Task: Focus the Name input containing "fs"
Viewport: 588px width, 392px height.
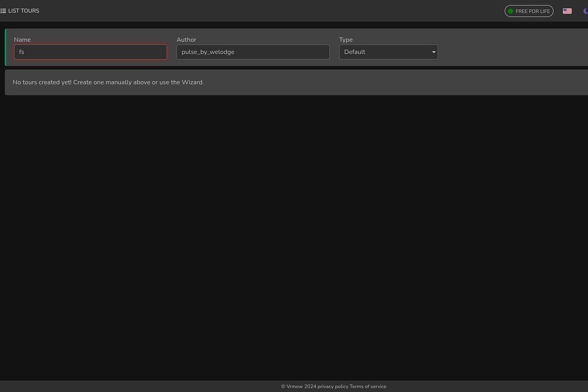Action: click(x=90, y=52)
